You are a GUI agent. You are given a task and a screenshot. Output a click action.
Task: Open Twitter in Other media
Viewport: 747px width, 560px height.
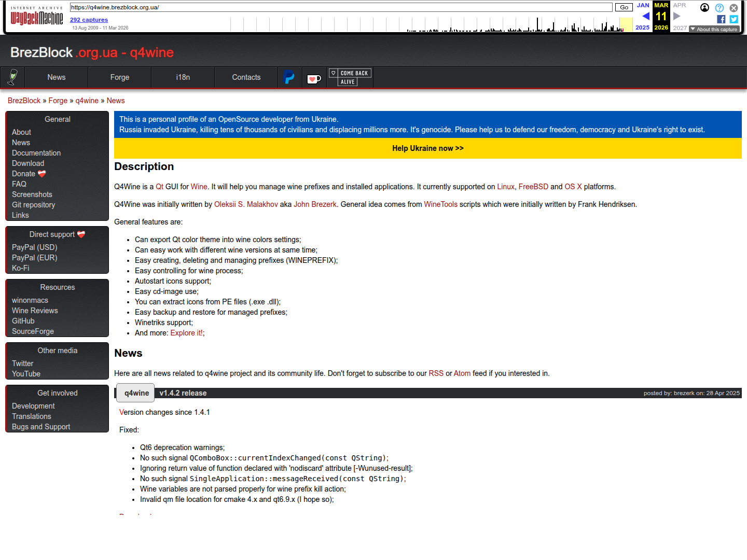click(x=22, y=363)
